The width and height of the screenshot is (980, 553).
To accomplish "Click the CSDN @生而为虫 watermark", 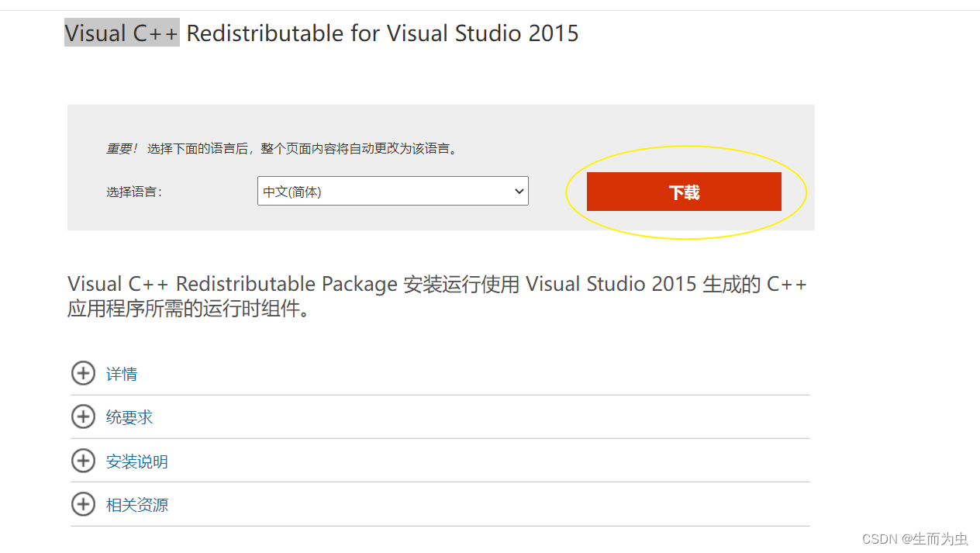I will (x=916, y=538).
